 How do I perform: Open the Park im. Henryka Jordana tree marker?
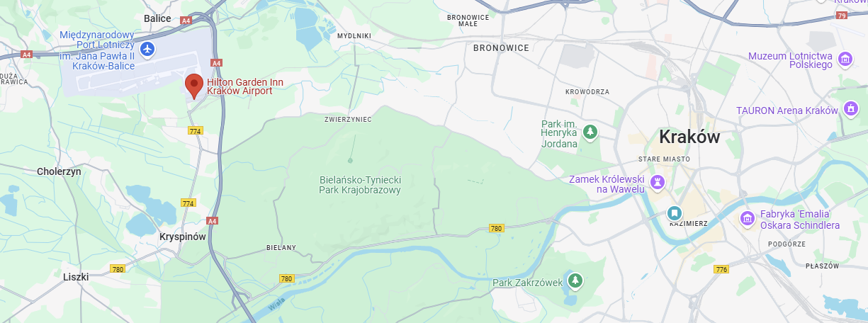pyautogui.click(x=590, y=132)
